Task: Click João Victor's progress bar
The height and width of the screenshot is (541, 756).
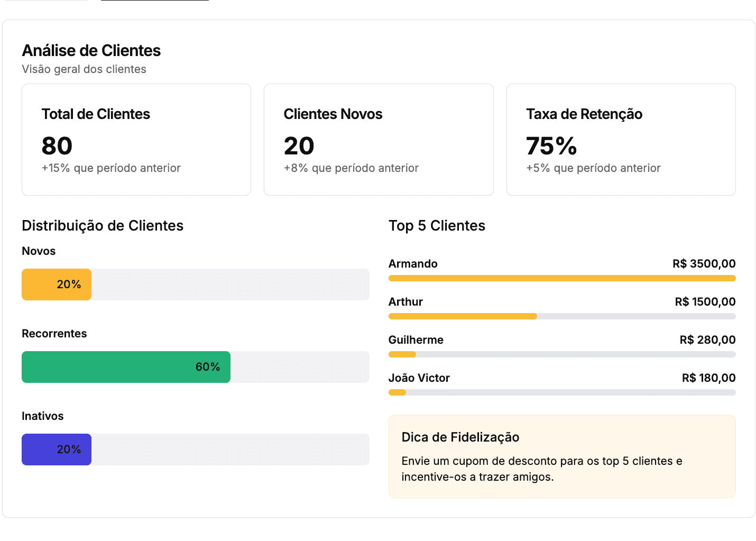Action: click(562, 392)
